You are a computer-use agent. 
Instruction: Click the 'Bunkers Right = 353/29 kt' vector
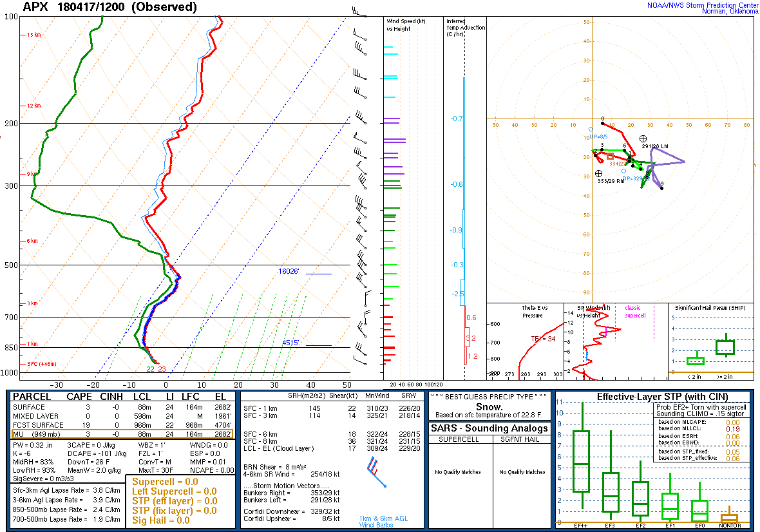click(291, 493)
